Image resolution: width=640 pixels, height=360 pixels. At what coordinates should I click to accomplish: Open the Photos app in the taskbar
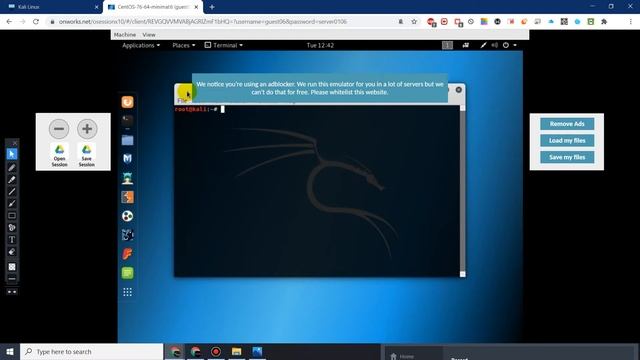257,351
